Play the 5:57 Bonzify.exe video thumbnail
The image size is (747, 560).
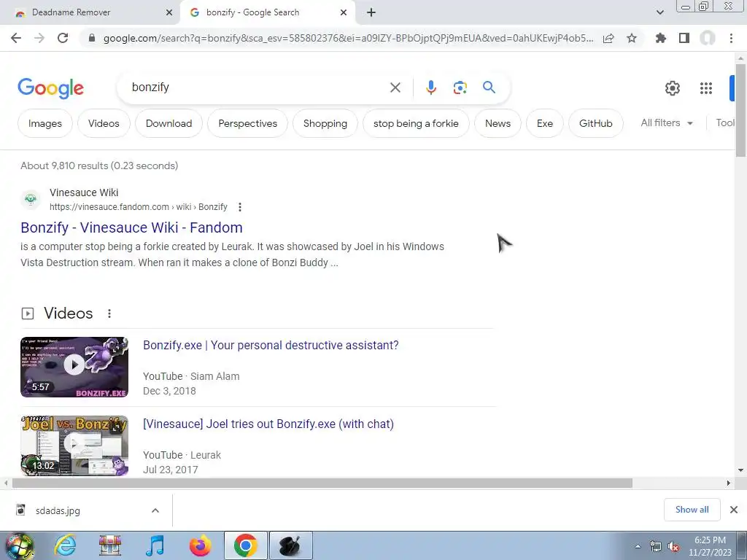click(x=74, y=367)
